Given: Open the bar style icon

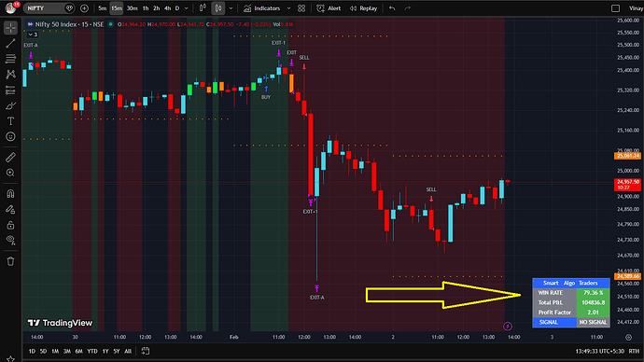Looking at the screenshot, I should click(x=203, y=8).
